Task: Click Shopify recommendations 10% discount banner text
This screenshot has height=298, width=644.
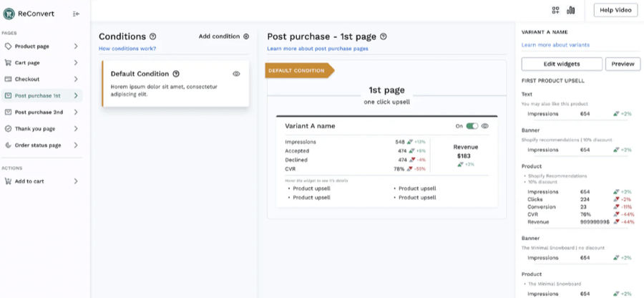Action: click(x=567, y=140)
